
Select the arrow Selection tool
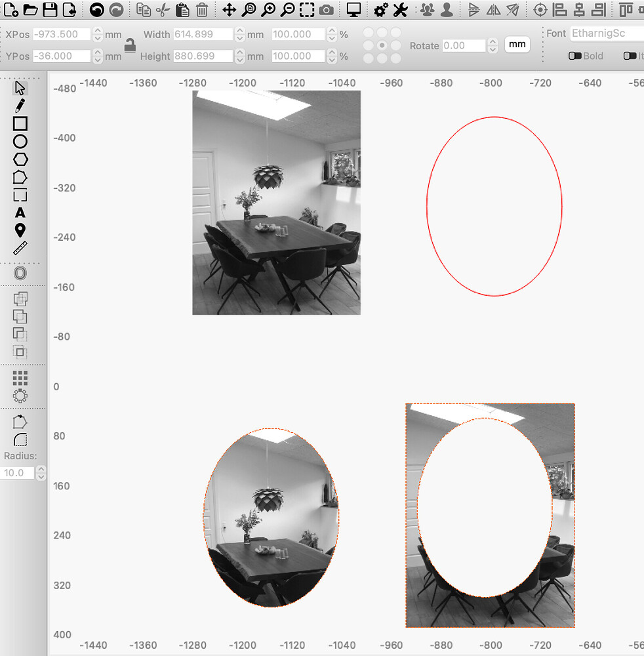(20, 87)
